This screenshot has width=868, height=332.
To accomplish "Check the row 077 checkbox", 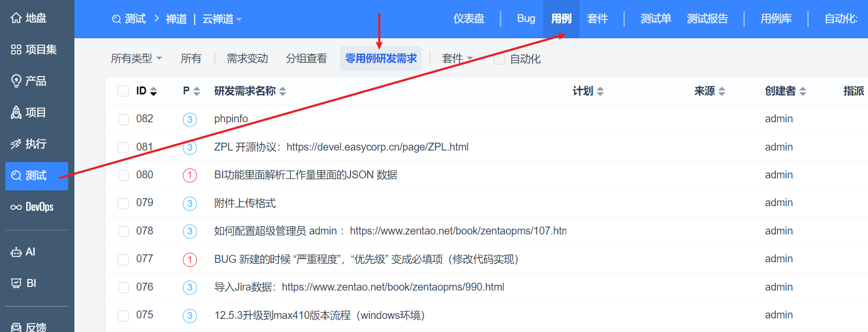I will pos(124,260).
